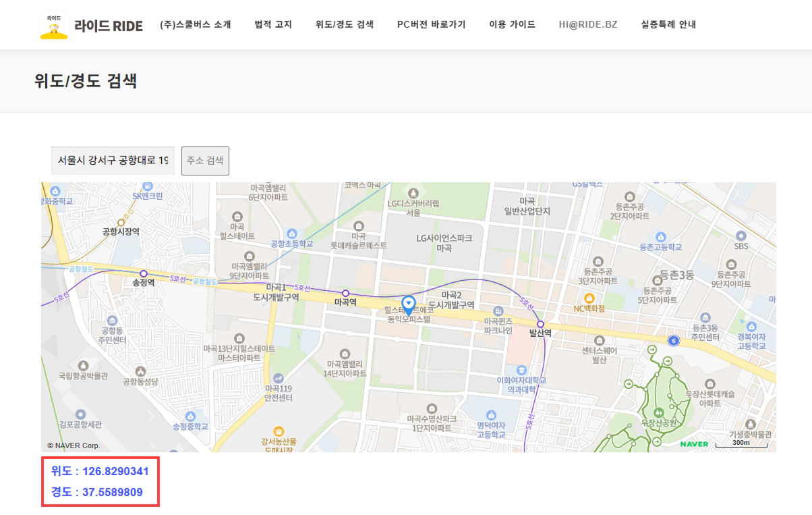Viewport: 812px width, 515px height.
Task: Click the 공항시장역 station marker
Action: tap(121, 222)
